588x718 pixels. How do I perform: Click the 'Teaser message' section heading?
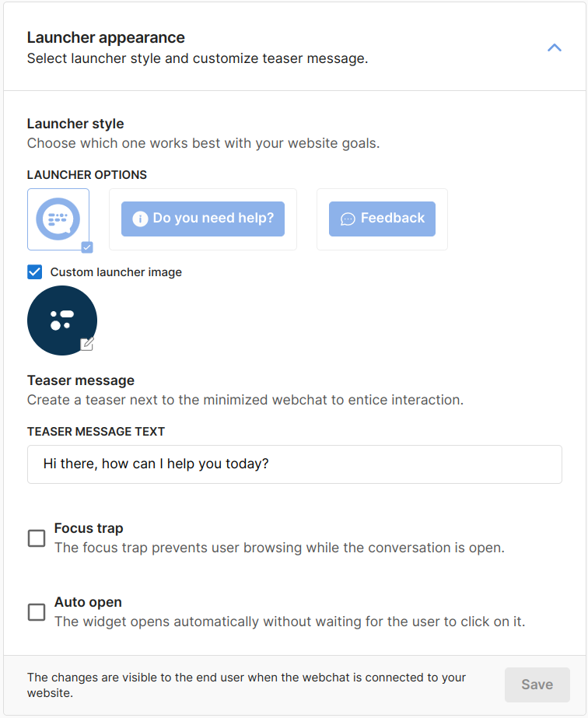tap(81, 380)
